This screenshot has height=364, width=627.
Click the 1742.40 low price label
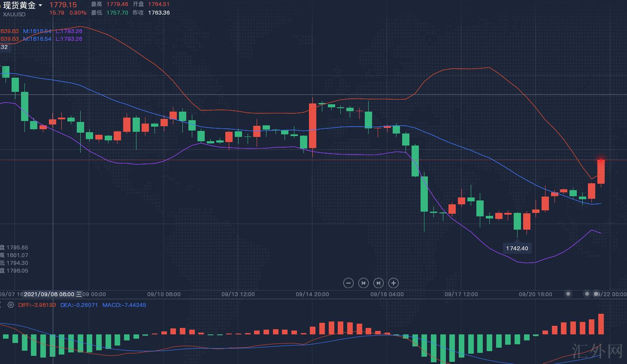517,248
